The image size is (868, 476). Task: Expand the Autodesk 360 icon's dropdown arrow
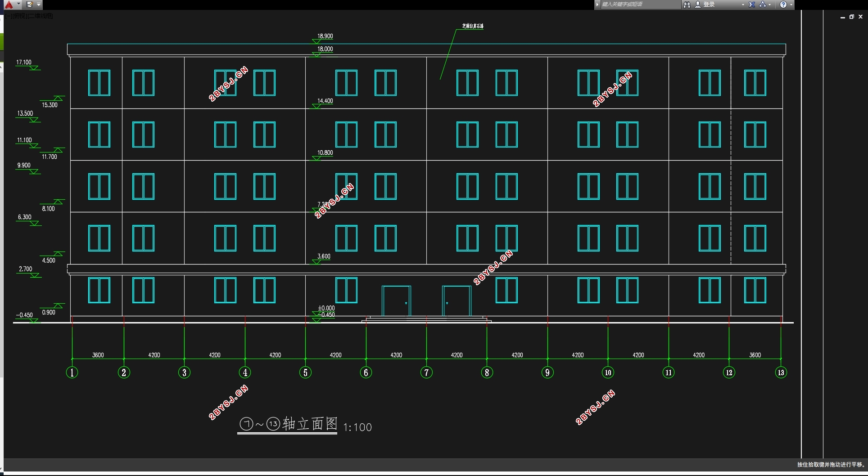[770, 4]
